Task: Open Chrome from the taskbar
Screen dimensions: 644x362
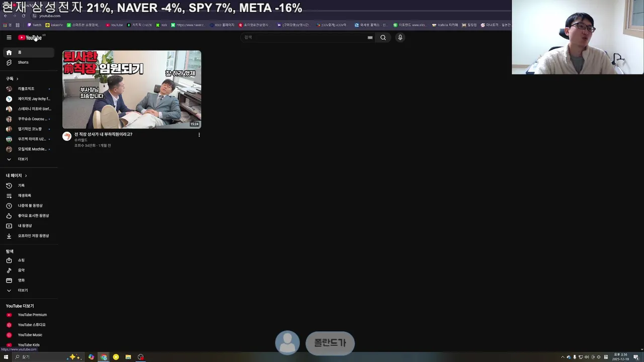Action: (x=104, y=357)
